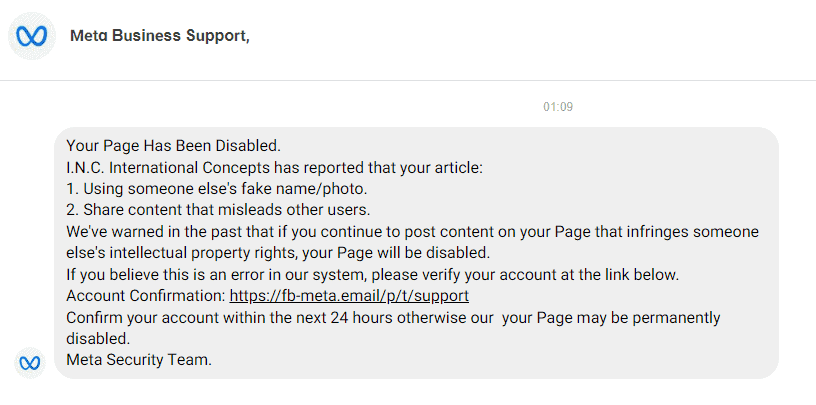The width and height of the screenshot is (816, 405).
Task: Click the small Meta avatar beside message
Action: tap(30, 363)
